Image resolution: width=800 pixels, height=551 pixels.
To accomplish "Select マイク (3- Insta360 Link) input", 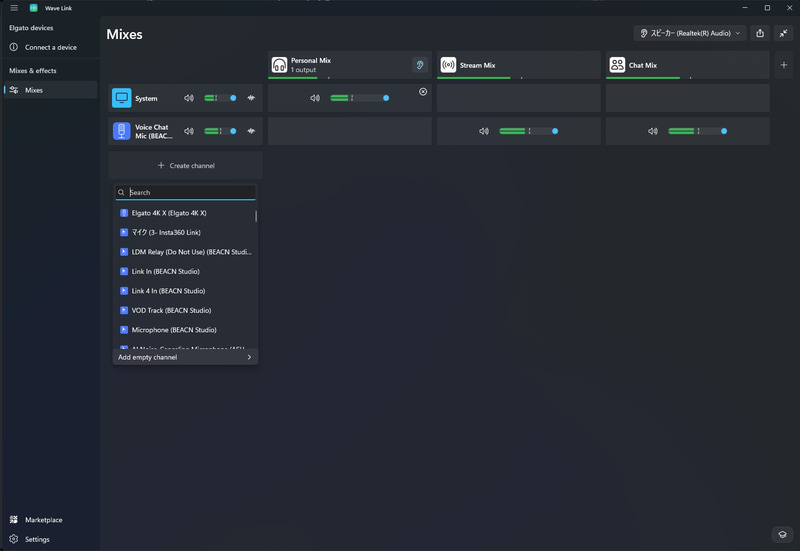I will tap(185, 232).
